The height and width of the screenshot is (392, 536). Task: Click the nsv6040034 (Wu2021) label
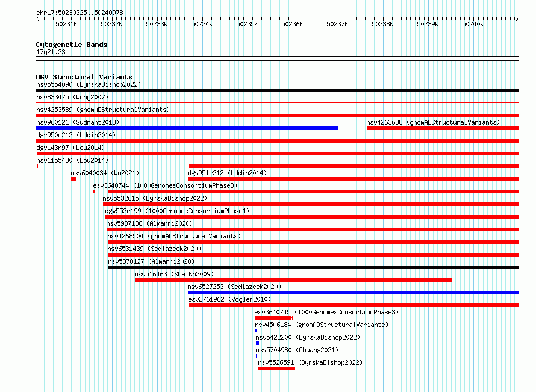tap(105, 173)
